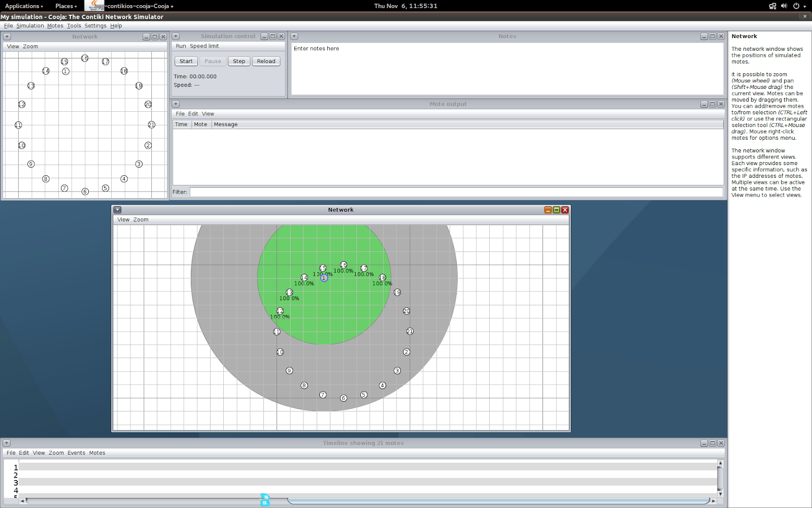Open the Tools menu in main menu bar
This screenshot has width=812, height=508.
(74, 26)
